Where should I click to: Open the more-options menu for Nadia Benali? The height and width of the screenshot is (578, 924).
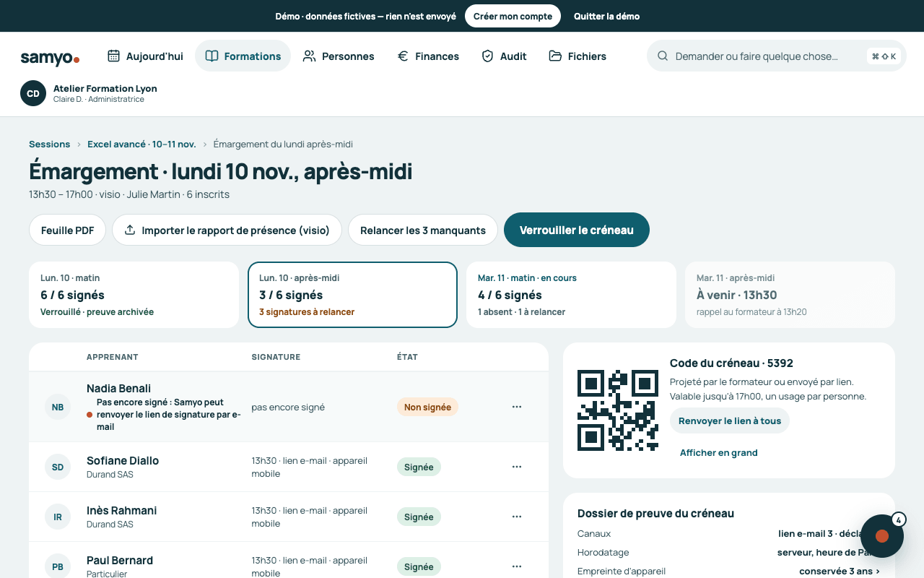[517, 407]
